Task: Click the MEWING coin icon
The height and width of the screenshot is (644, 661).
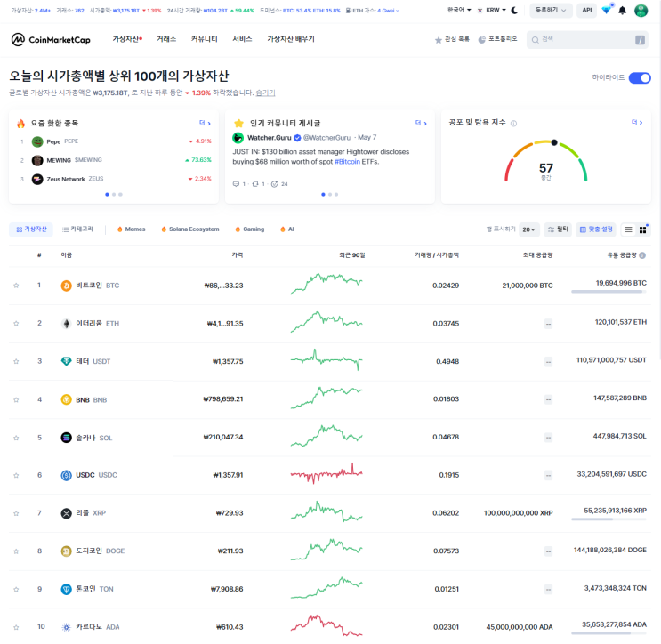Action: [x=37, y=160]
